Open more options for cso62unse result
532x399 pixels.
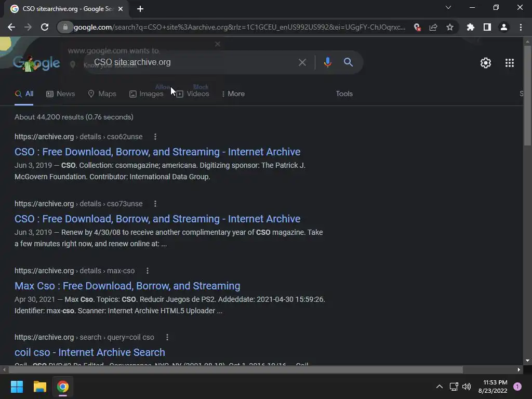(155, 137)
